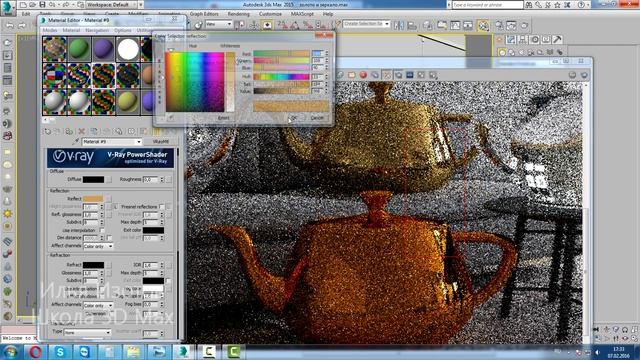
Task: Click the Mirror tool icon
Action: 399,25
